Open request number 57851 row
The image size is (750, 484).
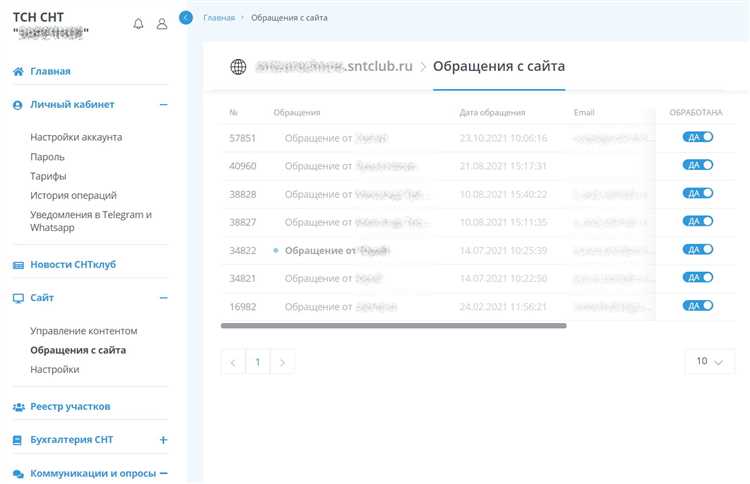pos(478,138)
